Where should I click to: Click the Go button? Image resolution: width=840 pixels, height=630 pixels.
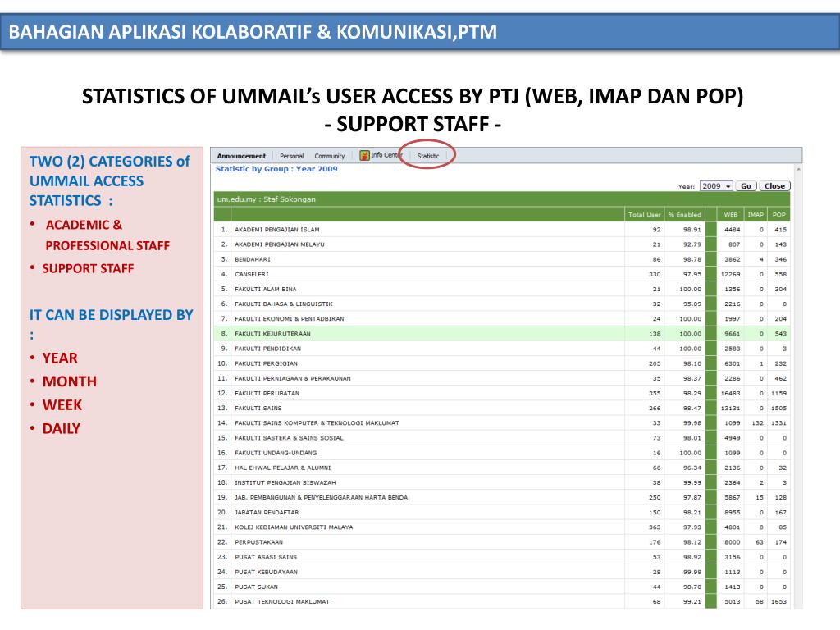tap(746, 186)
